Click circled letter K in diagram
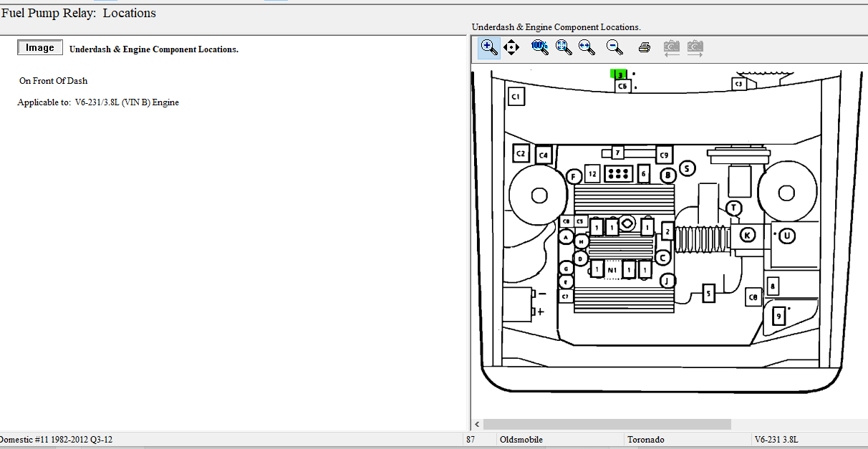This screenshot has width=868, height=449. pyautogui.click(x=748, y=235)
